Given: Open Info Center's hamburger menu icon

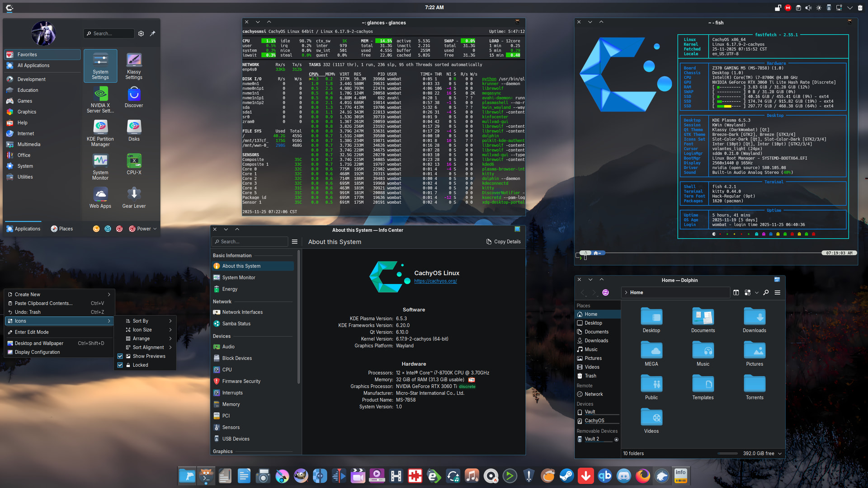Looking at the screenshot, I should (x=294, y=242).
